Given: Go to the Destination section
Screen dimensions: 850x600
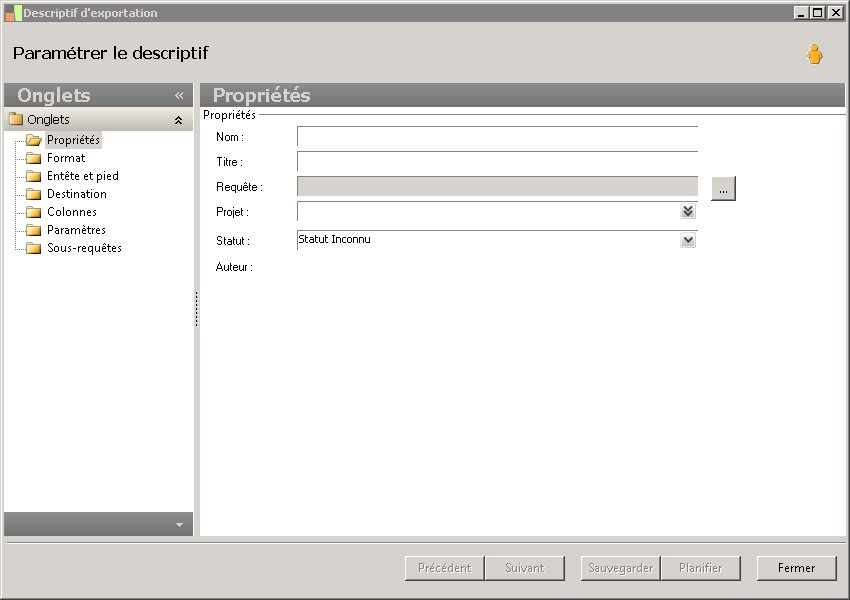Looking at the screenshot, I should pos(77,193).
